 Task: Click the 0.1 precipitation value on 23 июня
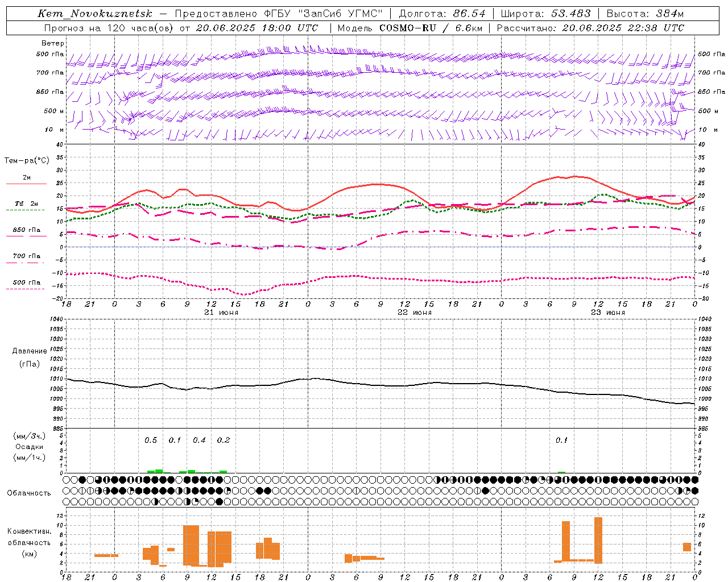tap(561, 440)
